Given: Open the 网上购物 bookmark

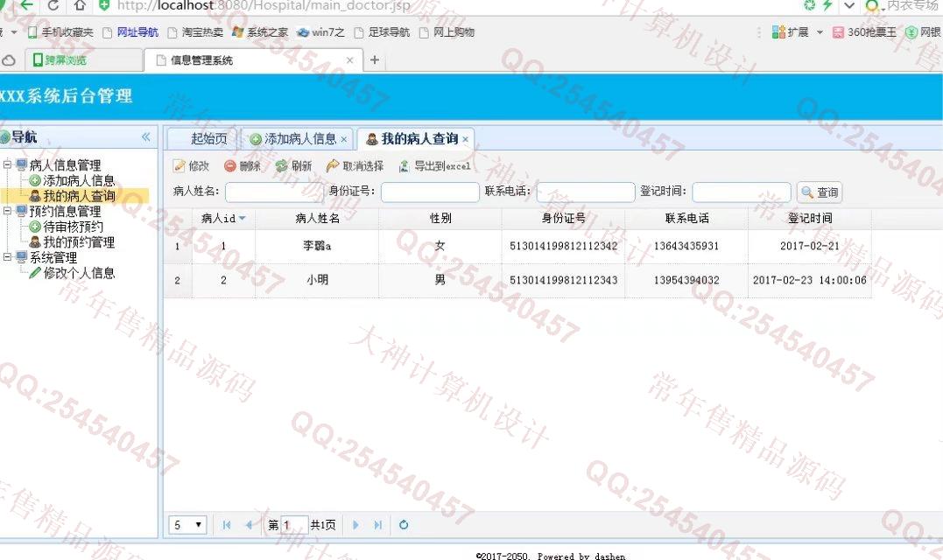Looking at the screenshot, I should [447, 31].
